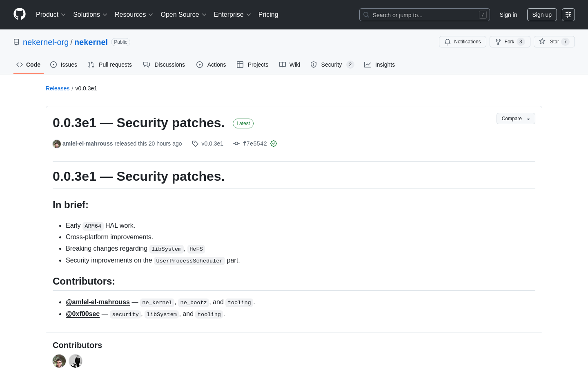Click the repository icon beside nekernel-org
This screenshot has height=368, width=588.
click(x=16, y=42)
